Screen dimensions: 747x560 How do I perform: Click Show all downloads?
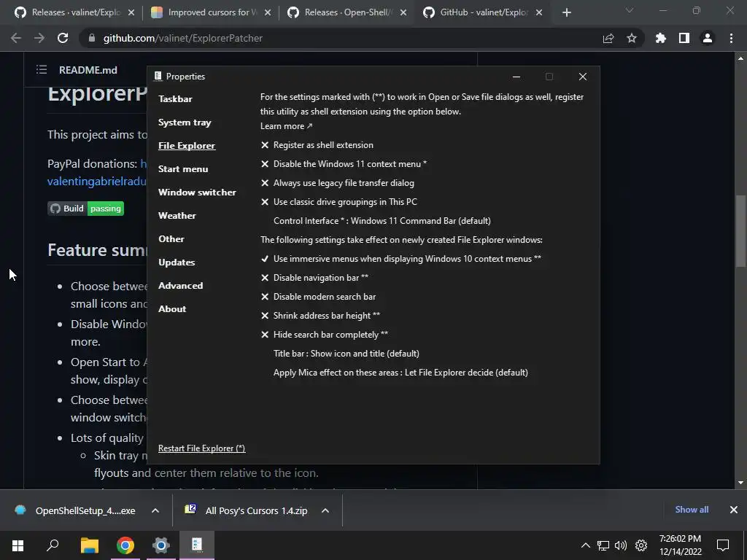692,510
